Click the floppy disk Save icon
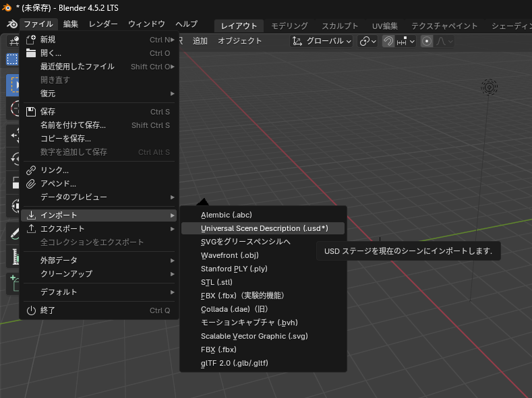Screen dimensions: 532x398 point(31,112)
